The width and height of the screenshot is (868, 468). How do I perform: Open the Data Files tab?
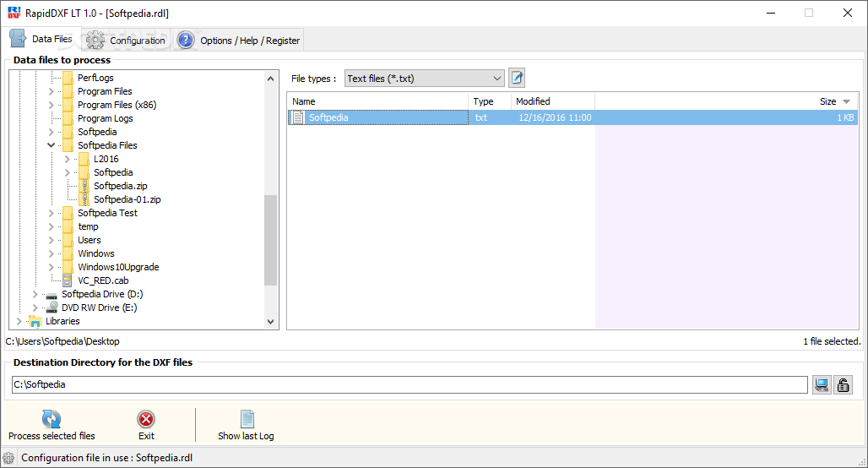pos(43,39)
